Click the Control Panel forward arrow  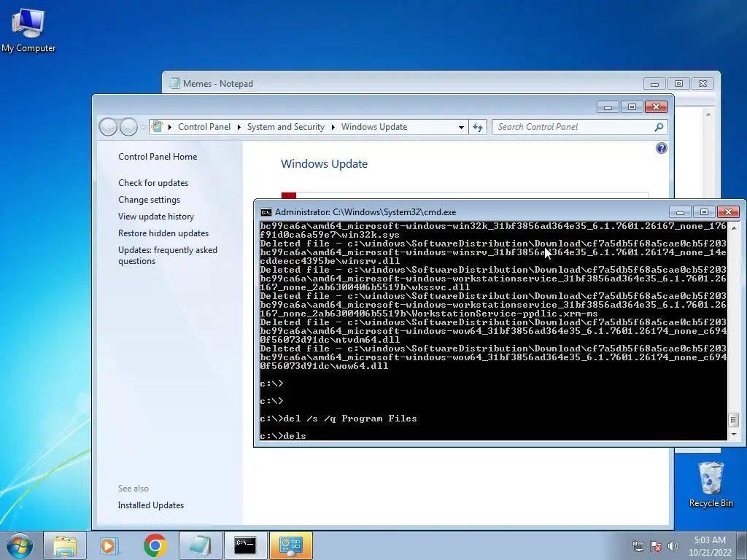128,127
